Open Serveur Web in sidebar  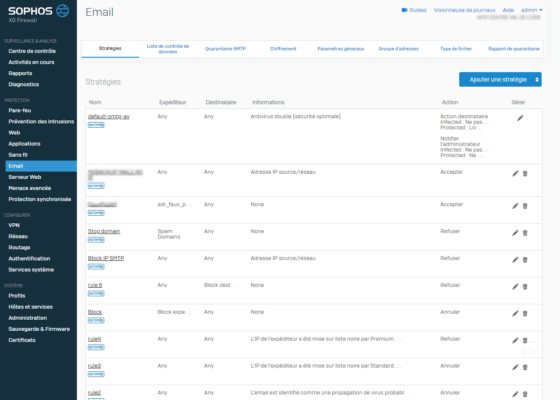25,177
